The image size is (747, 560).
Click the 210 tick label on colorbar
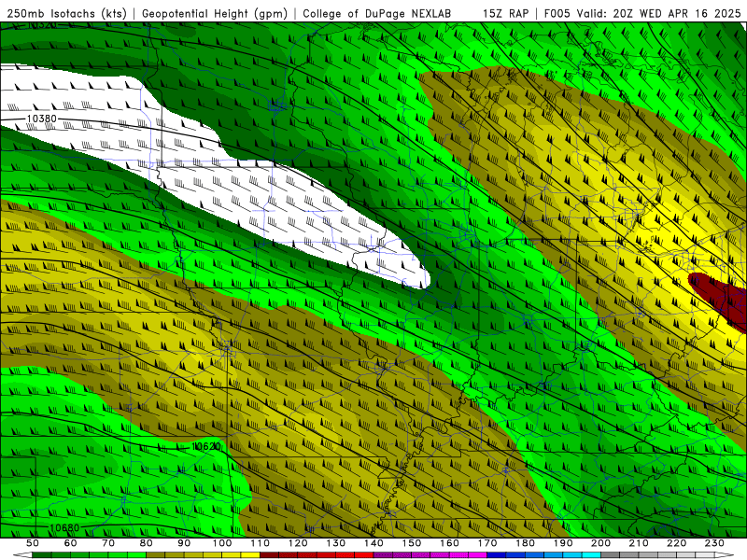click(x=639, y=543)
